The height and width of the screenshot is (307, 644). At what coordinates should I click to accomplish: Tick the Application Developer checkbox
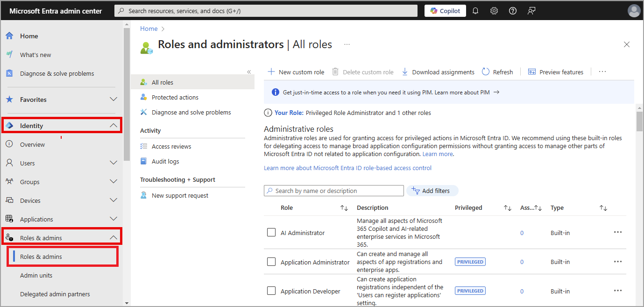(x=271, y=291)
